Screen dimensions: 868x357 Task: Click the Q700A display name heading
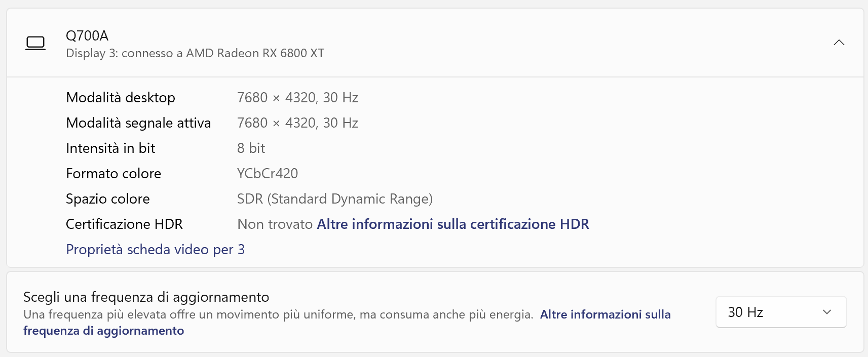point(87,35)
